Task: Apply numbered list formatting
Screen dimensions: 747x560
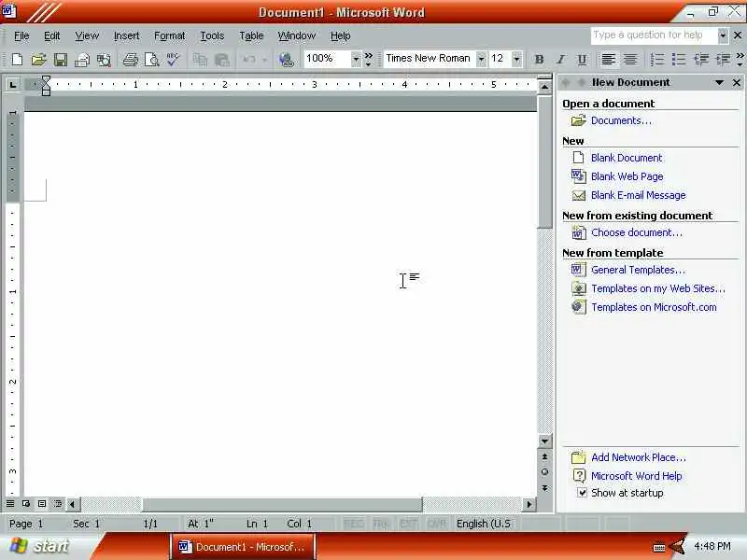Action: [x=657, y=59]
